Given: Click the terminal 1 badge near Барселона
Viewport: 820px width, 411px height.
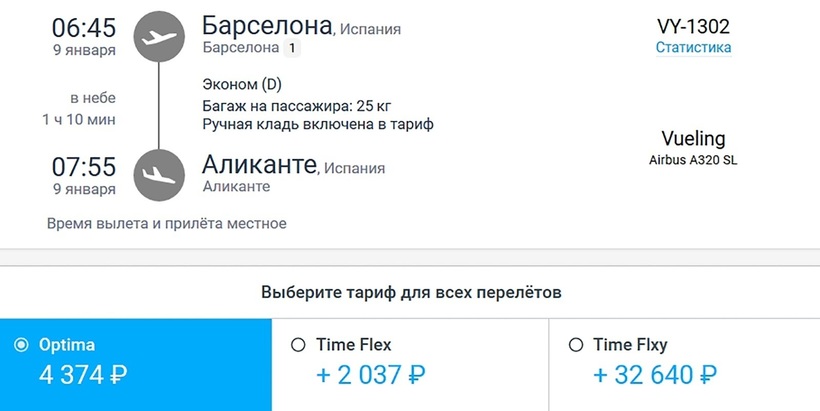Looking at the screenshot, I should click(292, 48).
